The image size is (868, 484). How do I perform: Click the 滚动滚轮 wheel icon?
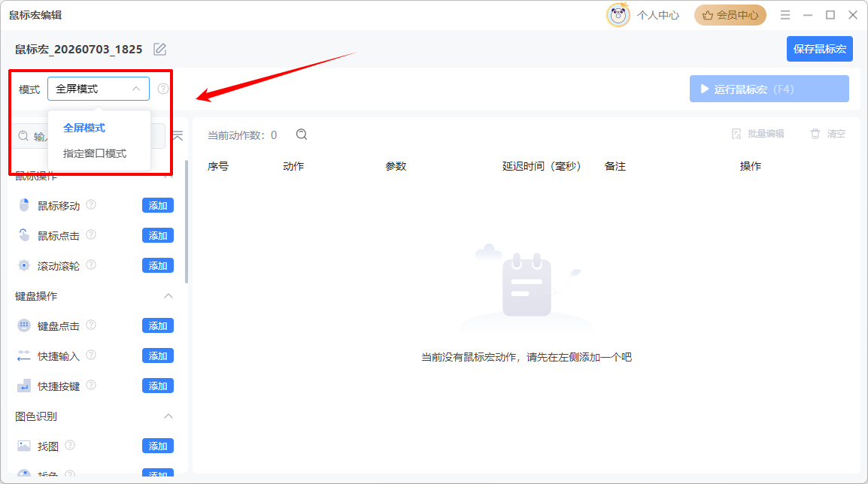point(24,265)
